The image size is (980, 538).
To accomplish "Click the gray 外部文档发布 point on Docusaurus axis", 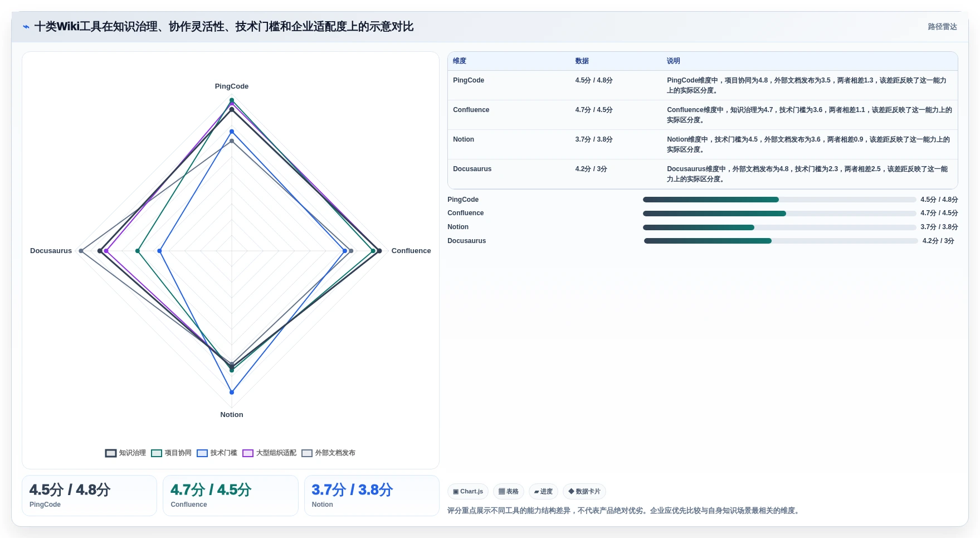I will (x=81, y=251).
